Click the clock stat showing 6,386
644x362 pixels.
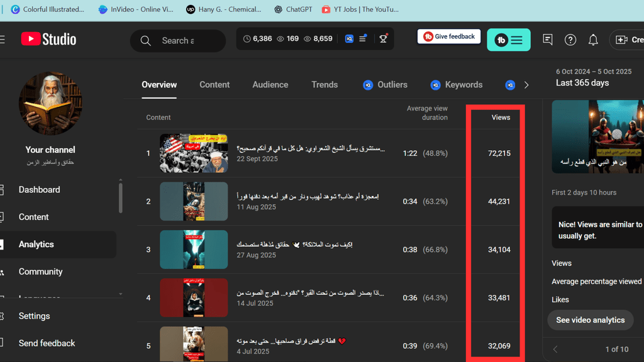257,38
